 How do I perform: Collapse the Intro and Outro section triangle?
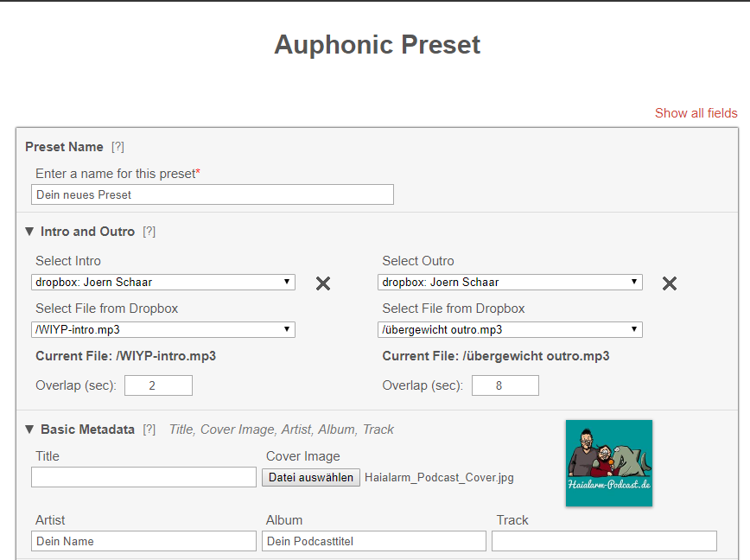[29, 232]
